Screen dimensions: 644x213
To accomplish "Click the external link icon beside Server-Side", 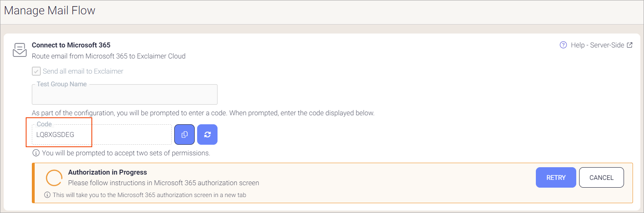I will click(630, 45).
